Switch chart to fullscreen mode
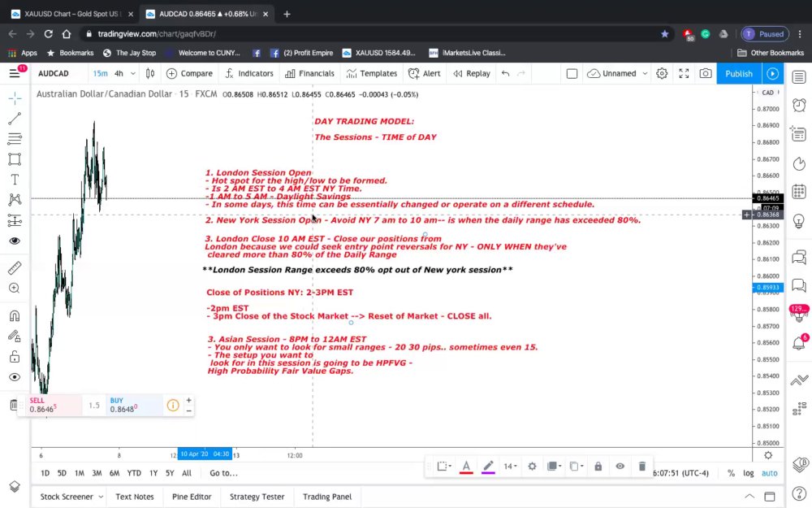812x508 pixels. (x=684, y=74)
